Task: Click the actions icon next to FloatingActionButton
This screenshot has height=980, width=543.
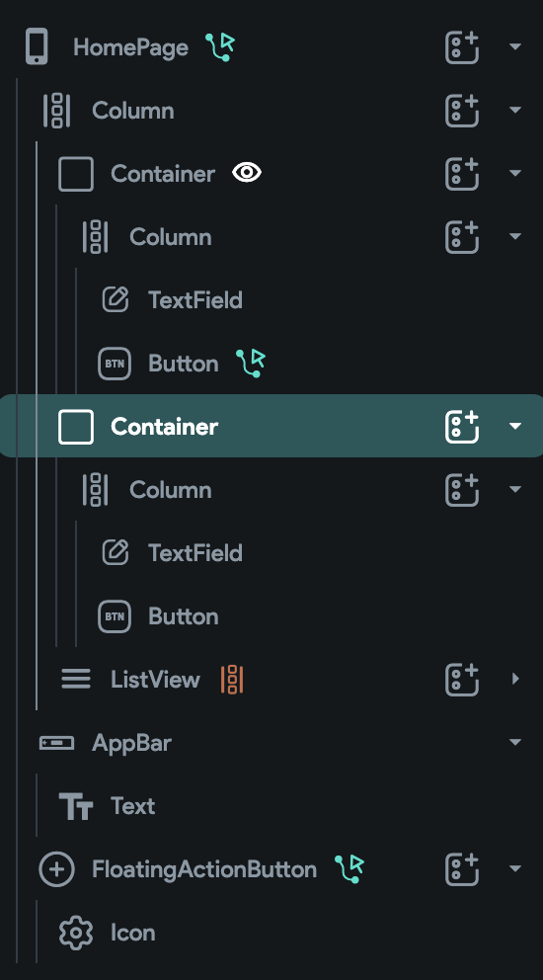Action: [x=349, y=868]
